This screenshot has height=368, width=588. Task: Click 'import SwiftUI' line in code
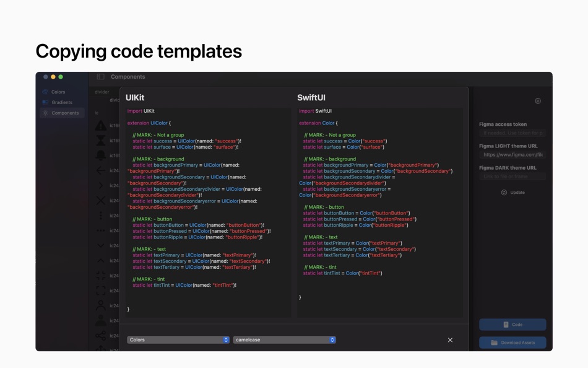(316, 111)
